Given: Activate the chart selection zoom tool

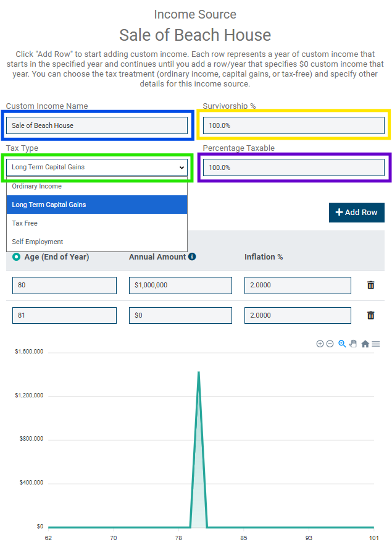Looking at the screenshot, I should pyautogui.click(x=342, y=344).
